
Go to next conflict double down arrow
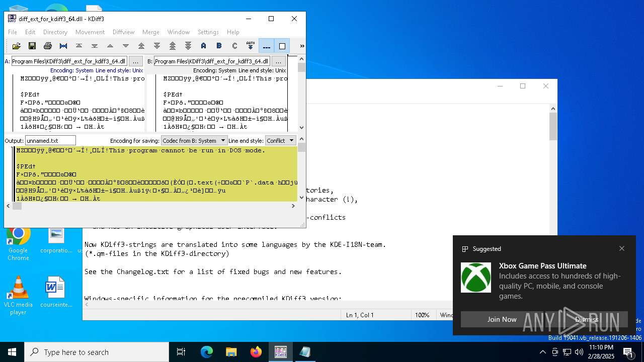coord(157,46)
